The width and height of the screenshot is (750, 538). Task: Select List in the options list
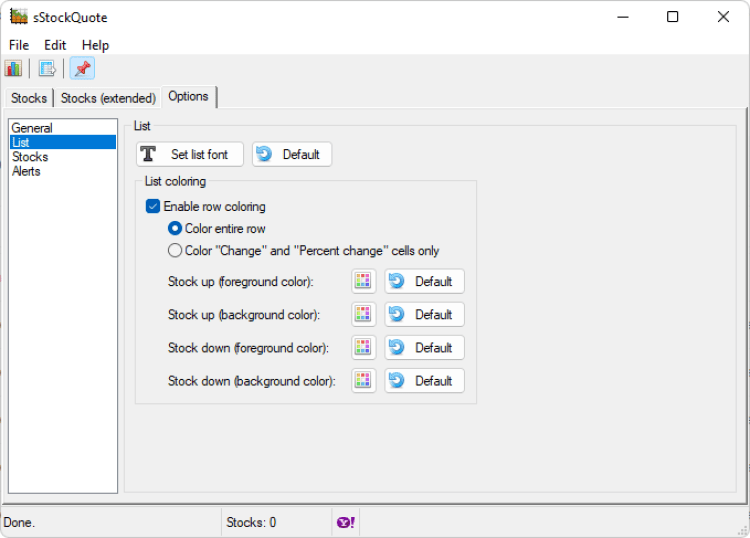tap(63, 142)
